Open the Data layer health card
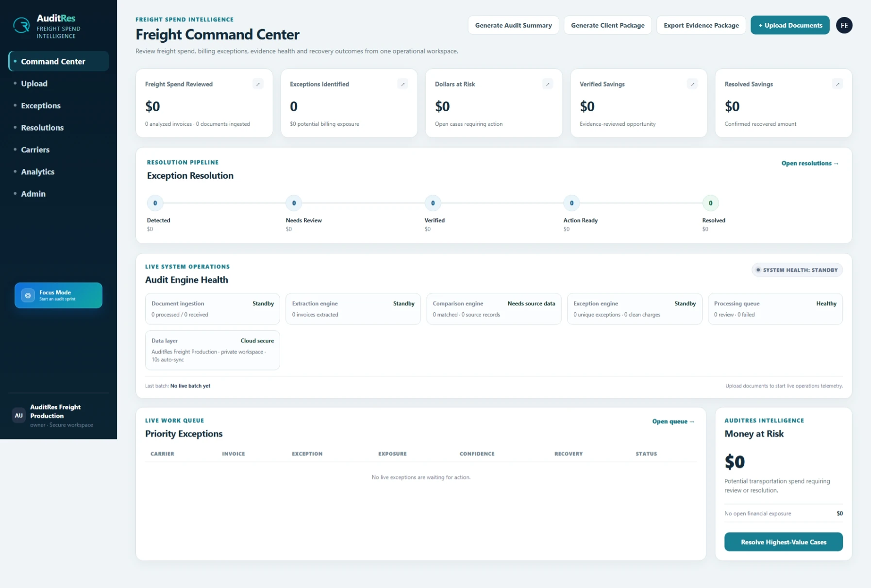Screen dimensions: 871x588 (x=213, y=350)
